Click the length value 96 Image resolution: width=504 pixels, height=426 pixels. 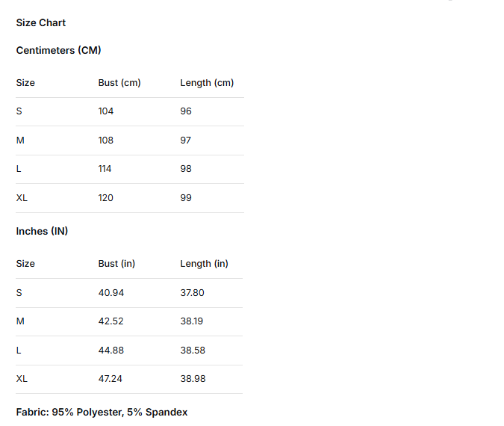186,111
